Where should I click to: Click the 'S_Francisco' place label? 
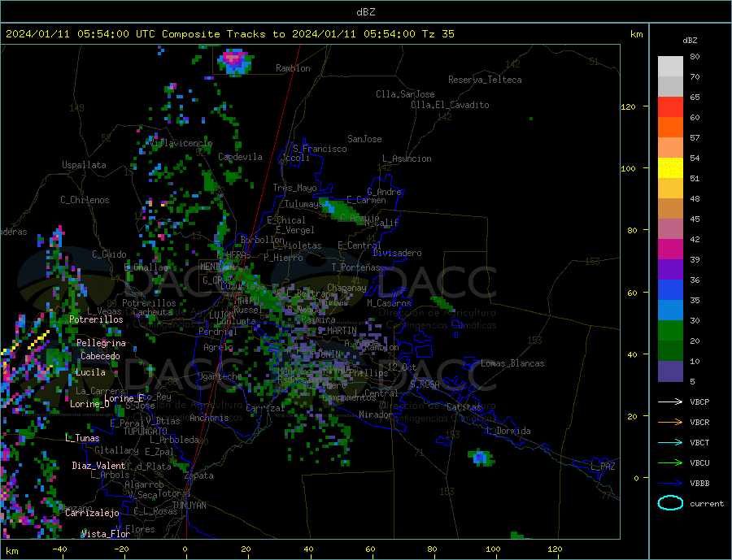point(320,149)
